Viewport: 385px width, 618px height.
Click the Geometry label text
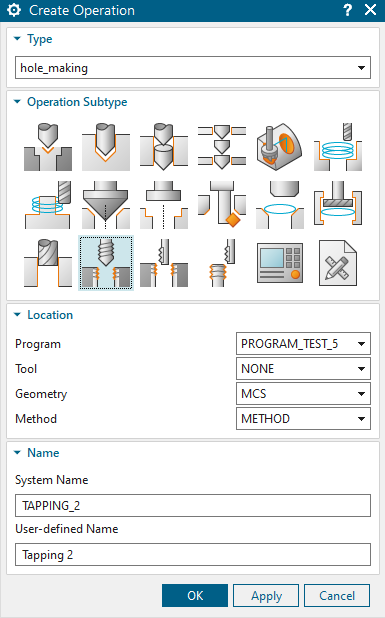pyautogui.click(x=41, y=394)
